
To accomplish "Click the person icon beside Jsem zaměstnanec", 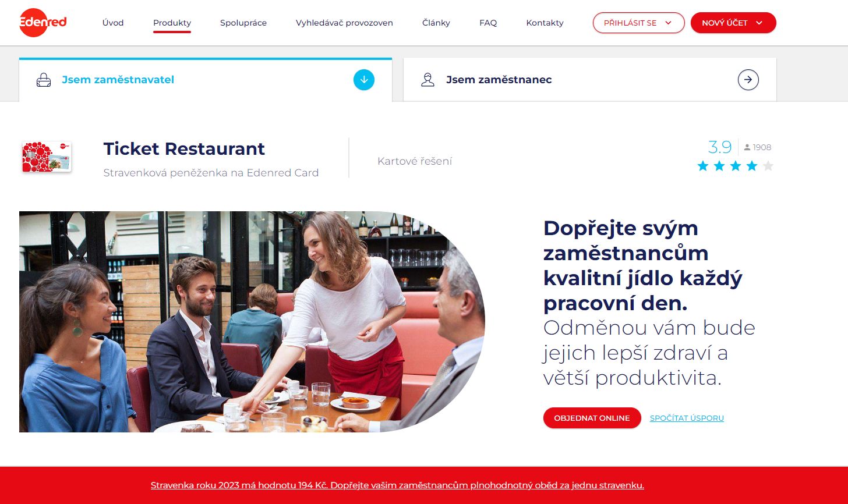I will tap(428, 80).
